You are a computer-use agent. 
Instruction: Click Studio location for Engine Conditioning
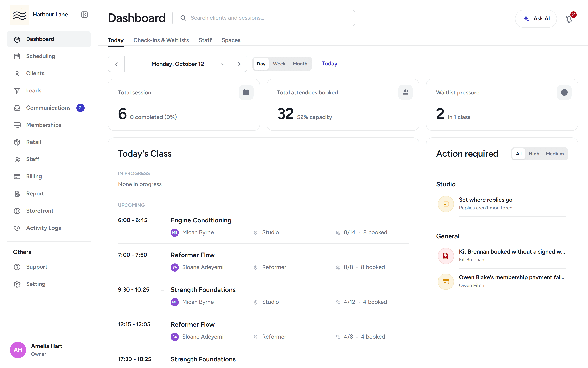pos(271,233)
